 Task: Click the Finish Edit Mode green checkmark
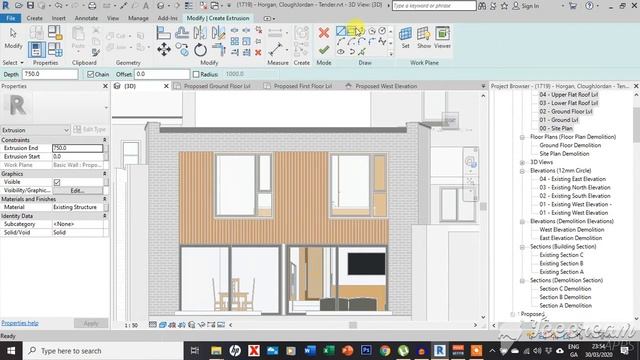pos(324,50)
